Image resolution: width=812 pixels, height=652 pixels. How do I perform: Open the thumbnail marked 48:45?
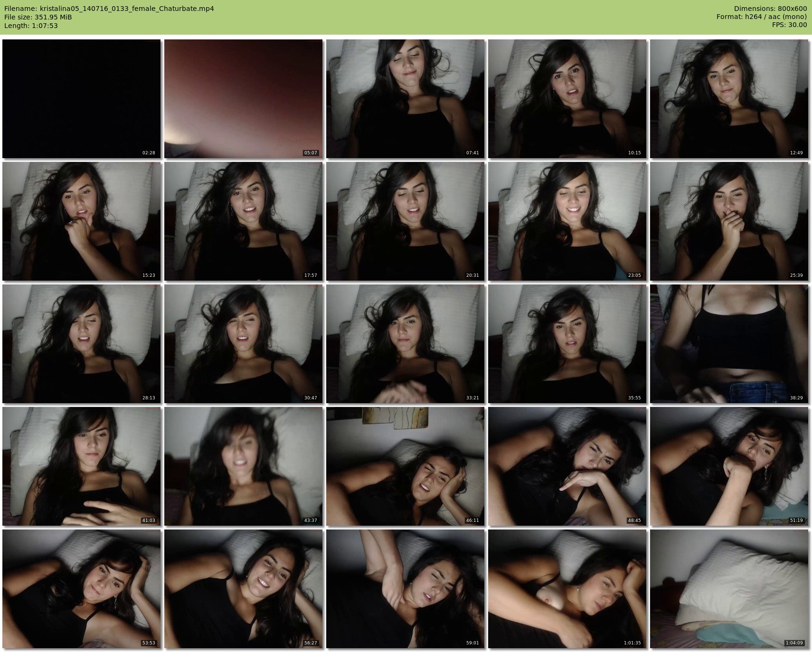pos(567,466)
